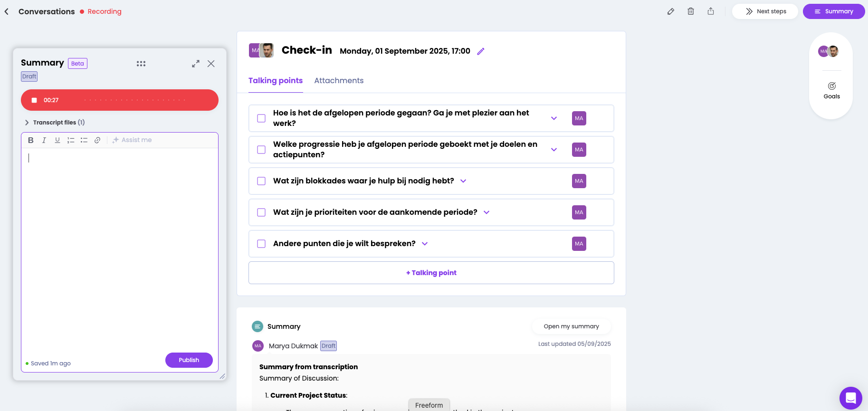The width and height of the screenshot is (868, 411).
Task: Open the Goals side panel
Action: (831, 90)
